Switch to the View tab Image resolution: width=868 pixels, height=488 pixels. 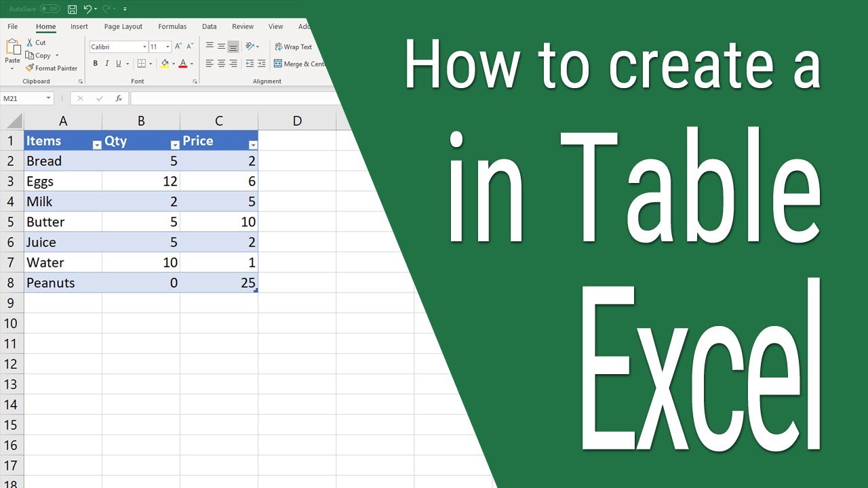275,26
